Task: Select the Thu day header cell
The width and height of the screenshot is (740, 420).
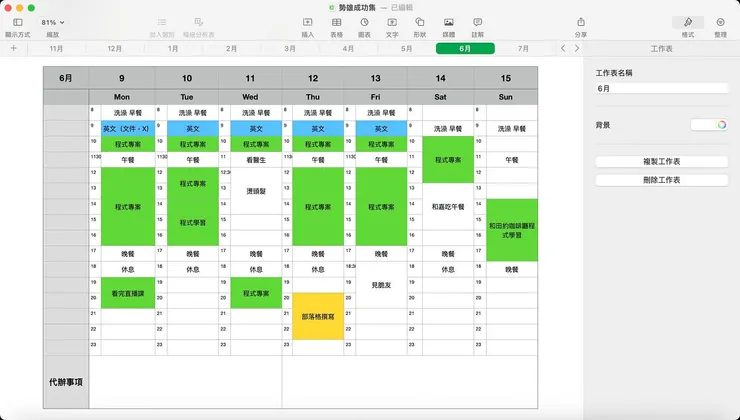Action: click(x=313, y=97)
